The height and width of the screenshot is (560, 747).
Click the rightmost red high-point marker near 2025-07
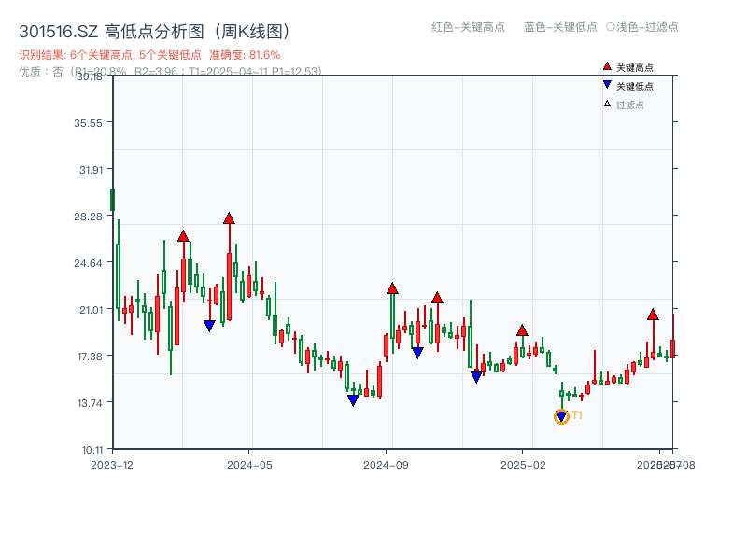click(653, 314)
